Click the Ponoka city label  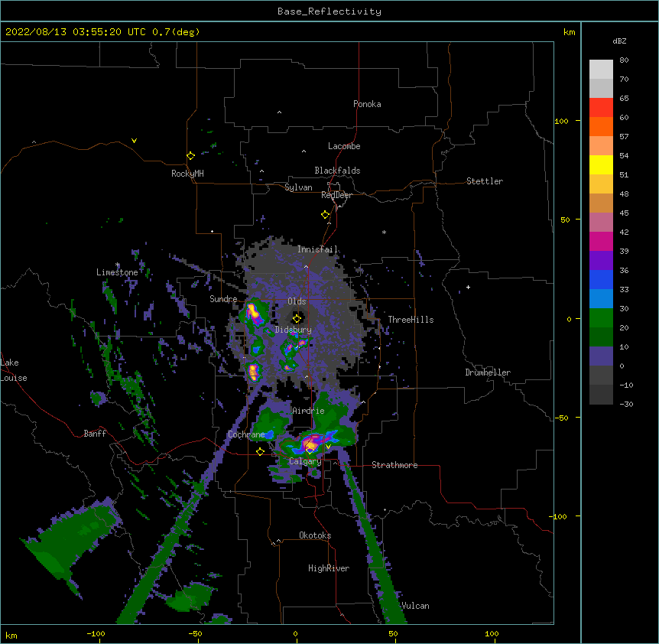click(x=367, y=104)
